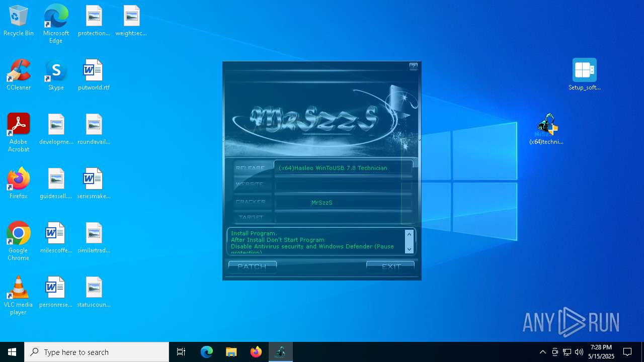The width and height of the screenshot is (644, 362).
Task: Click the taskbar search box
Action: click(97, 352)
